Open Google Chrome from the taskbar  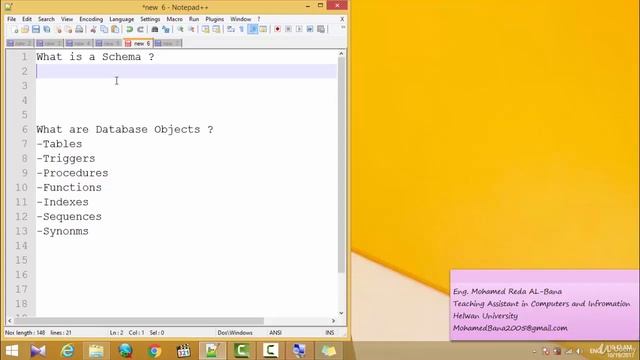coord(154,351)
